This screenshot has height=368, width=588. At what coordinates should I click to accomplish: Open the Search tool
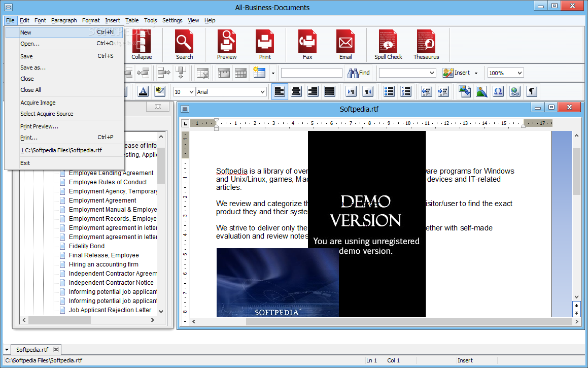(184, 45)
